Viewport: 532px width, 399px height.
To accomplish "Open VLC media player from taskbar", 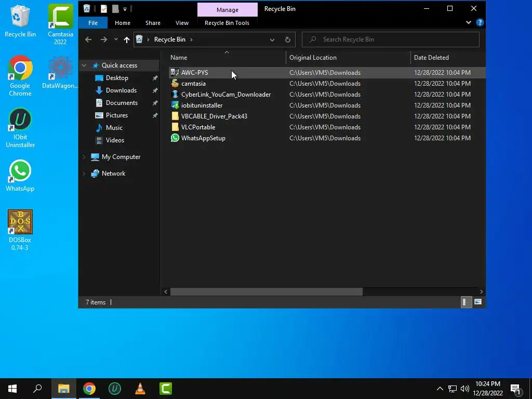I will [x=140, y=389].
